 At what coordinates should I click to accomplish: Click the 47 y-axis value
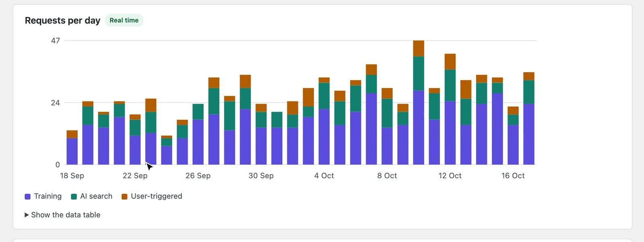(56, 40)
